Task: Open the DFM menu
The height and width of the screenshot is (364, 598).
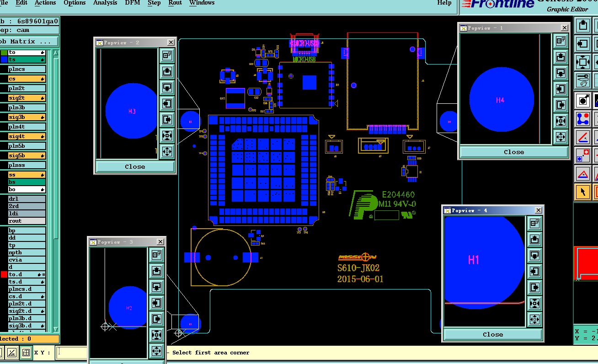Action: tap(133, 3)
